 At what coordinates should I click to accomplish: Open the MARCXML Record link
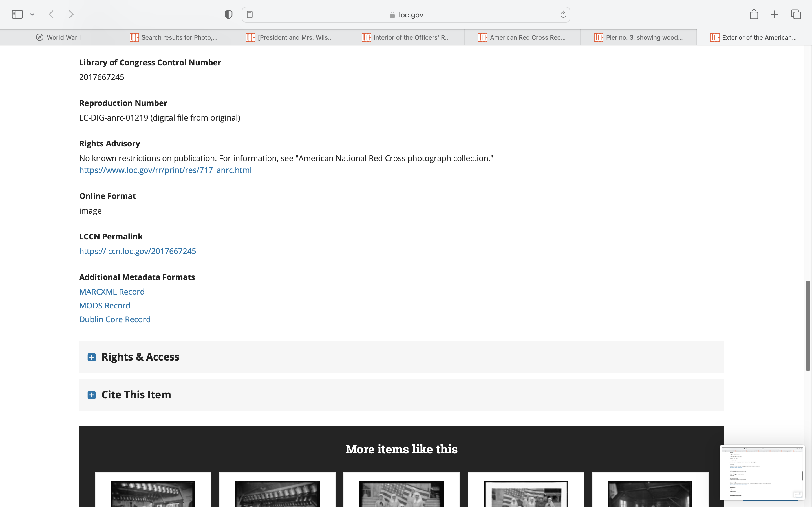(x=112, y=292)
